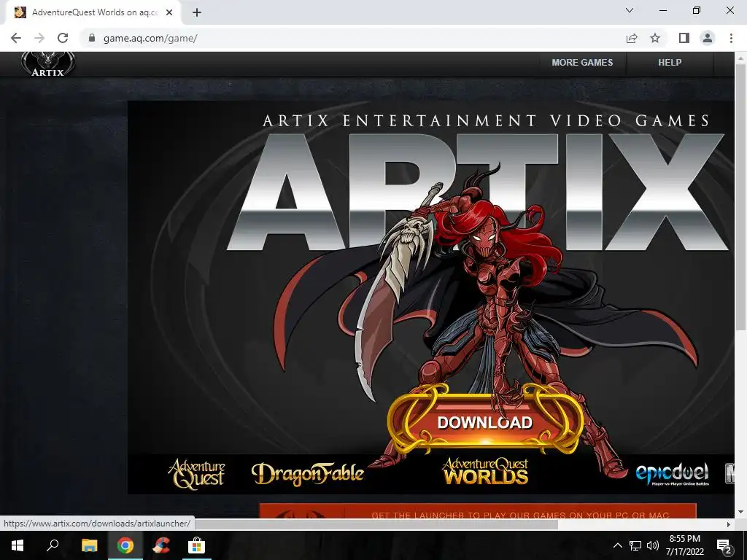Open Microsoft Store from the taskbar

196,545
